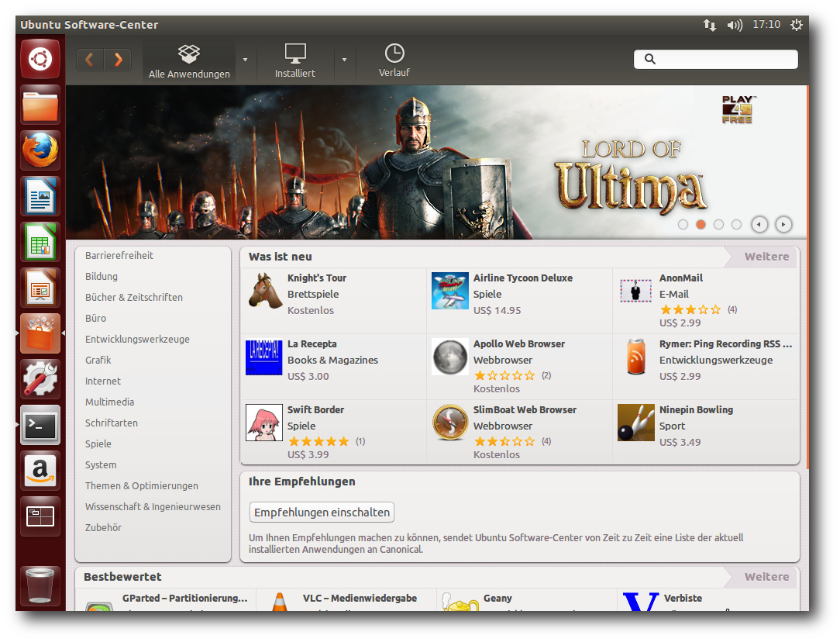
Task: Open GParted – Partitionierung entry
Action: 166,599
